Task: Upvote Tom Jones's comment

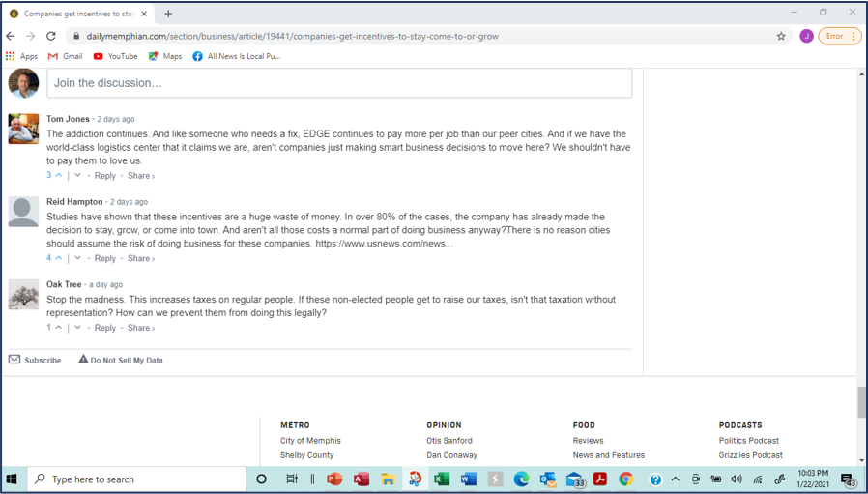Action: coord(59,175)
